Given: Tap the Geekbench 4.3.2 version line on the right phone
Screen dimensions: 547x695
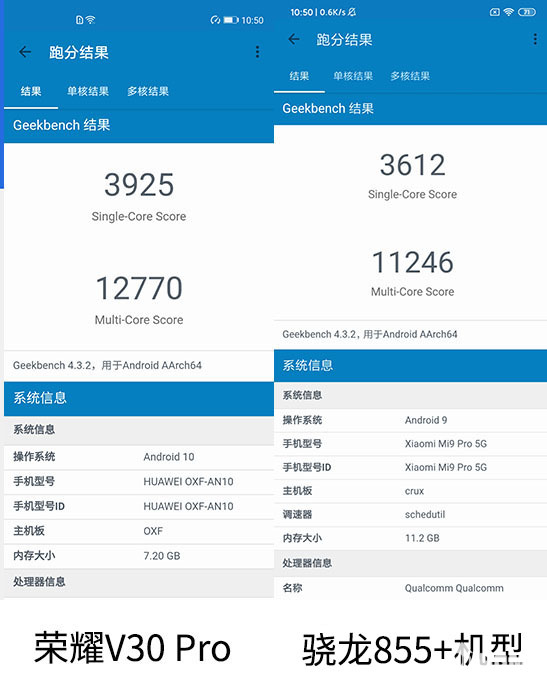Looking at the screenshot, I should coord(370,334).
